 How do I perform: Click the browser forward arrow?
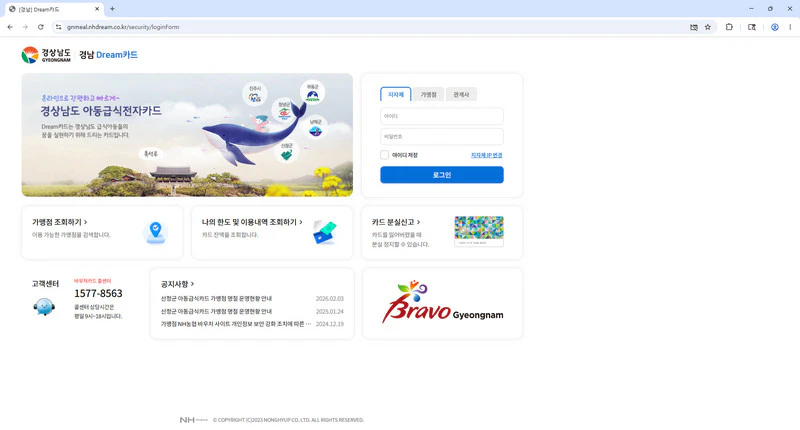(25, 27)
